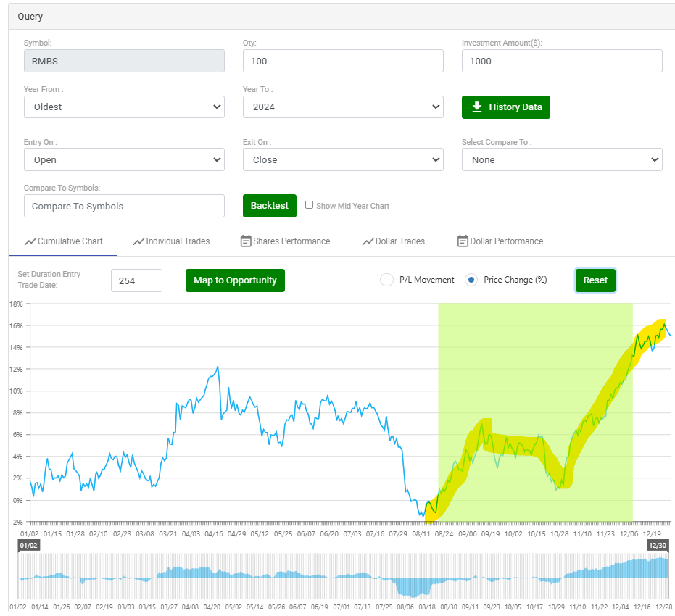Screen dimensions: 675x616
Task: Click the 12/30 range slider end handle
Action: pyautogui.click(x=658, y=546)
